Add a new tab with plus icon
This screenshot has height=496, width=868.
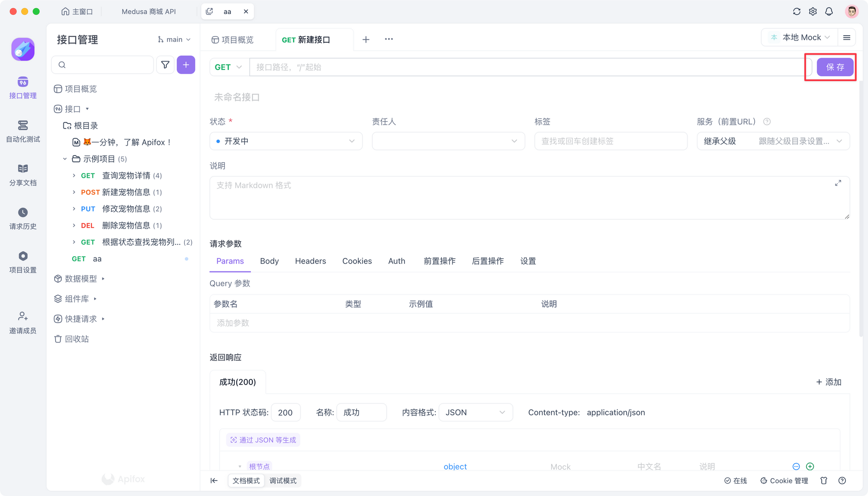coord(366,39)
